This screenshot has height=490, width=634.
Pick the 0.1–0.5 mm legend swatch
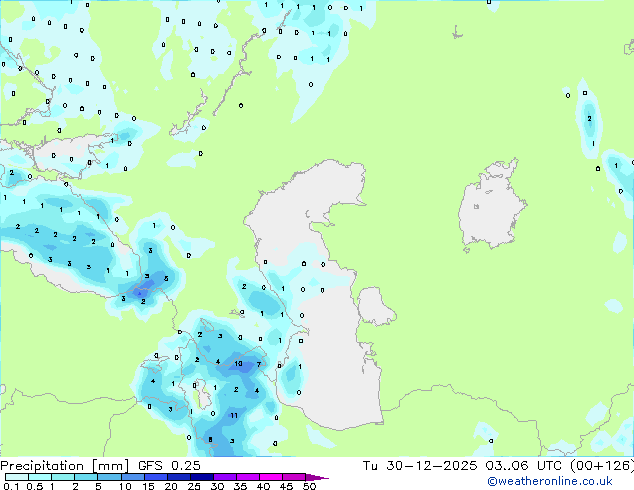tap(17, 477)
